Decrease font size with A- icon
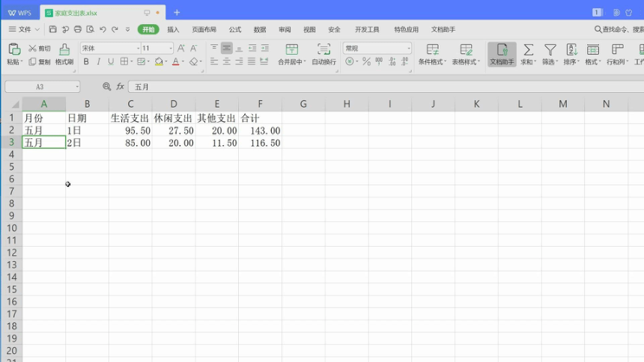Viewport: 644px width, 362px height. (193, 48)
